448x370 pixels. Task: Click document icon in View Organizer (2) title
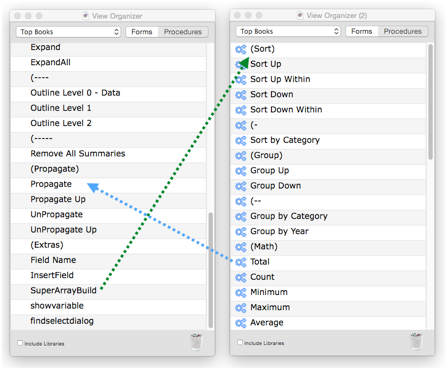coord(300,15)
